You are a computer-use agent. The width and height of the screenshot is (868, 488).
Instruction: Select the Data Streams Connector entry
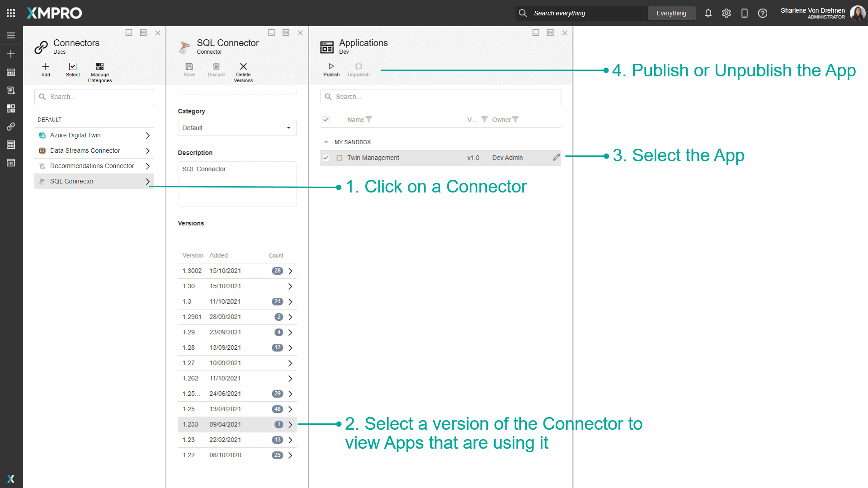click(x=85, y=150)
